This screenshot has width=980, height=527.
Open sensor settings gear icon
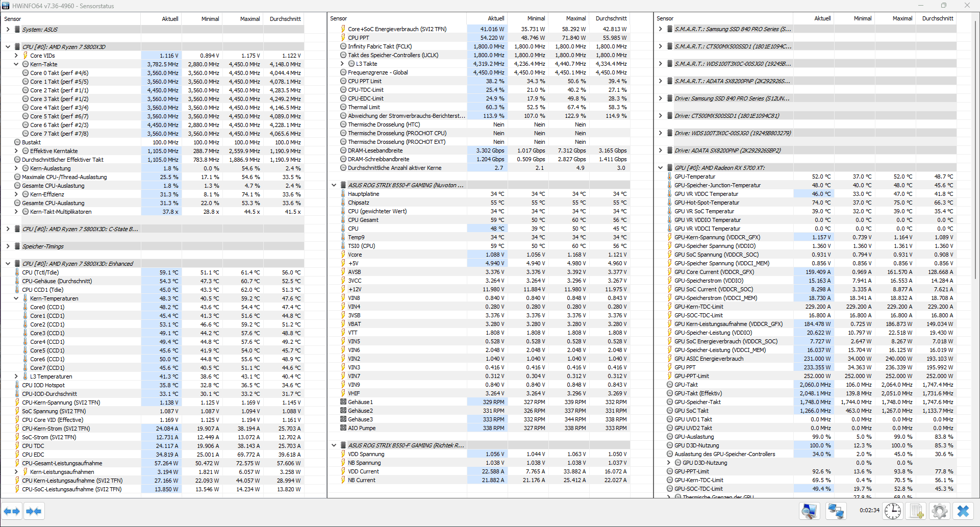point(940,511)
